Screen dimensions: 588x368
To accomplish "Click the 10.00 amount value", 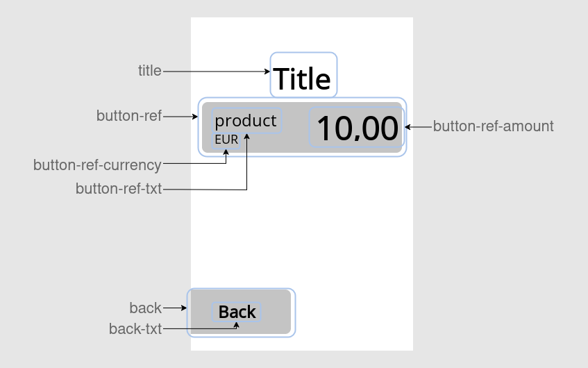I will [x=357, y=128].
